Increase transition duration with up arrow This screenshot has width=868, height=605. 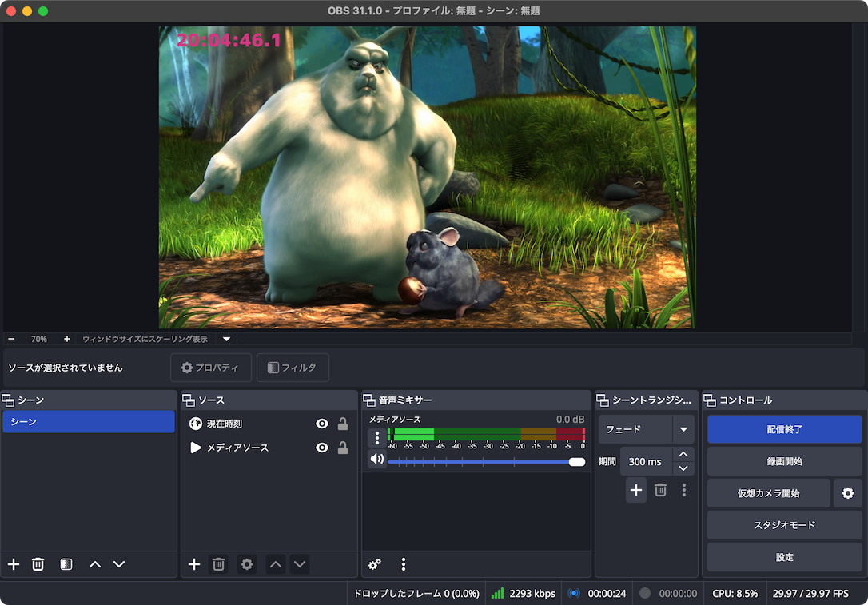pyautogui.click(x=683, y=454)
